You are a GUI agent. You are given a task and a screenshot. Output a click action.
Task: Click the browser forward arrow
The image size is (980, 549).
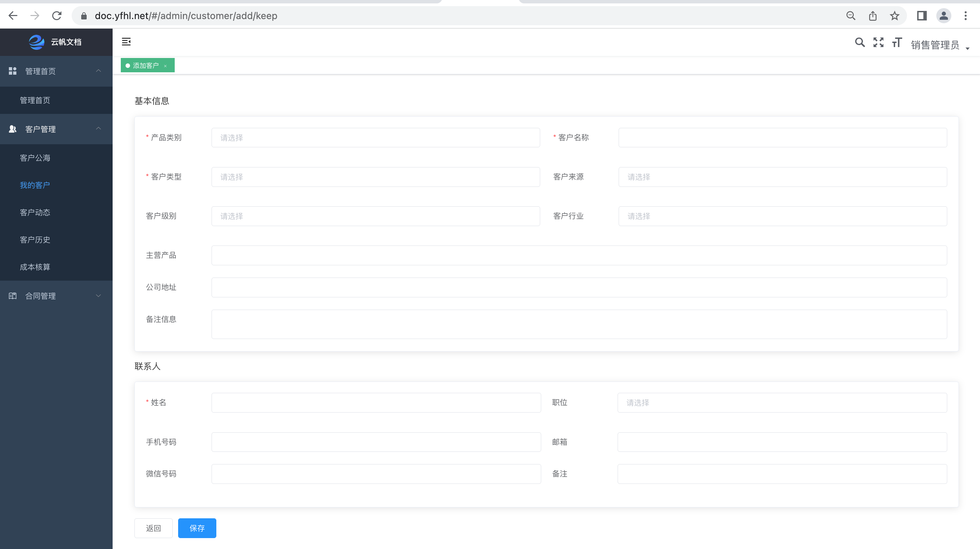coord(34,16)
